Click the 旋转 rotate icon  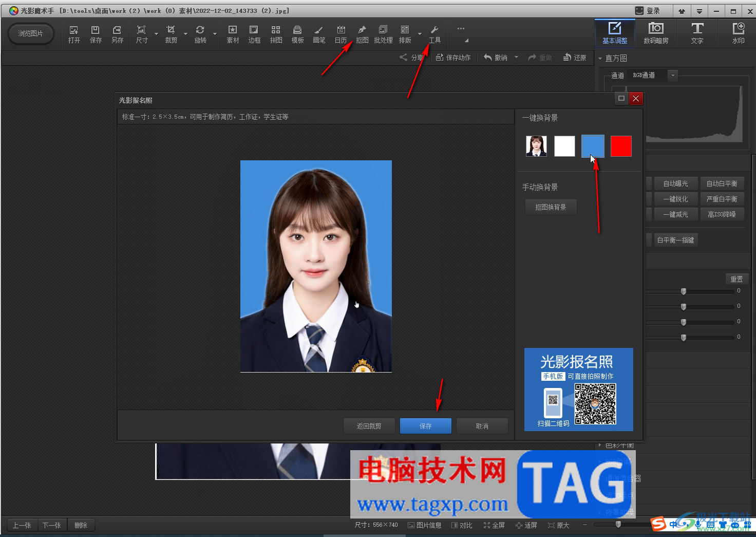tap(200, 34)
